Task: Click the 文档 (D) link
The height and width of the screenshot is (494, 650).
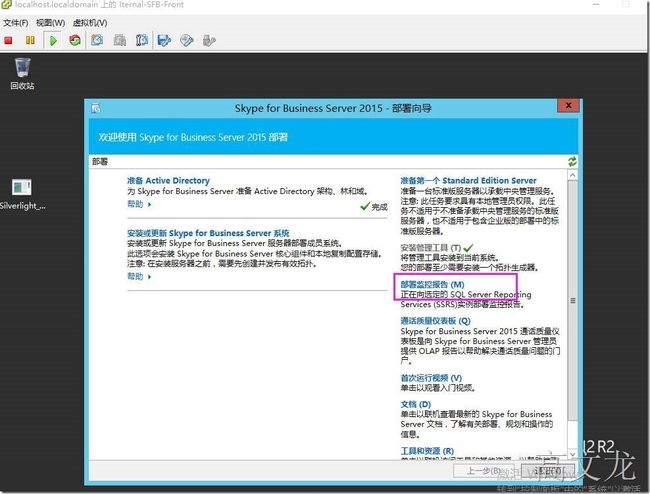Action: point(416,404)
